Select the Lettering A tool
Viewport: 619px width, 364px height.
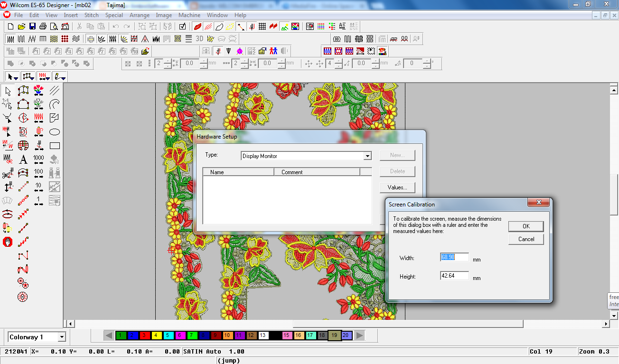[x=23, y=159]
